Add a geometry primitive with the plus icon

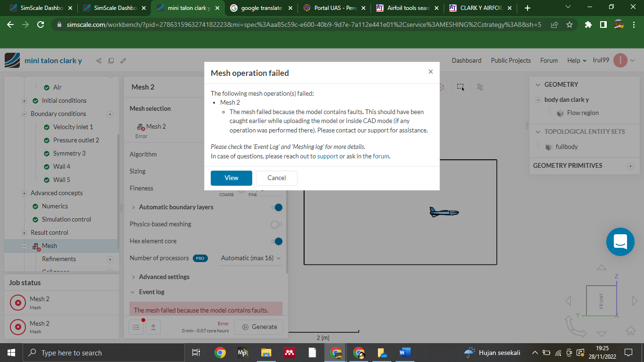630,166
